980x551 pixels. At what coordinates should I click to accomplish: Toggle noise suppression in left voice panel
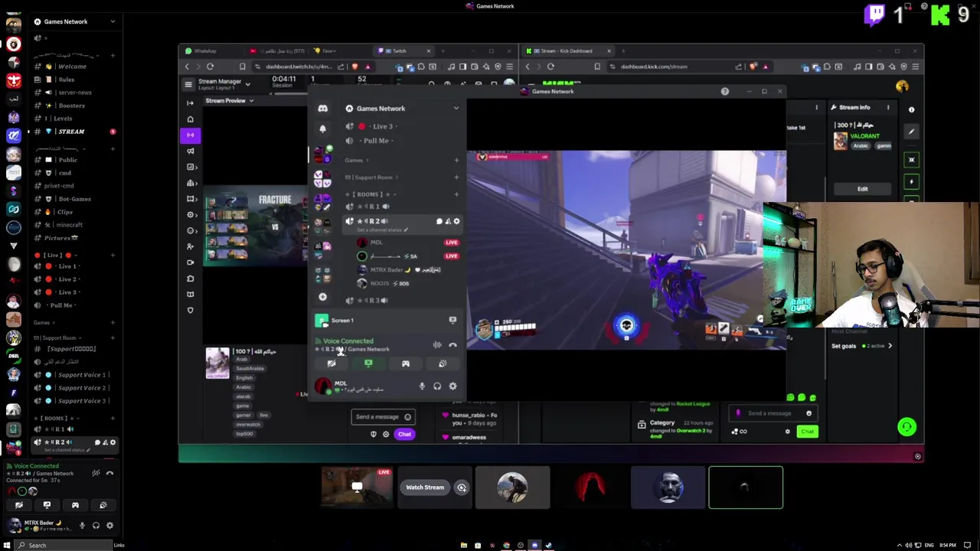tap(96, 473)
